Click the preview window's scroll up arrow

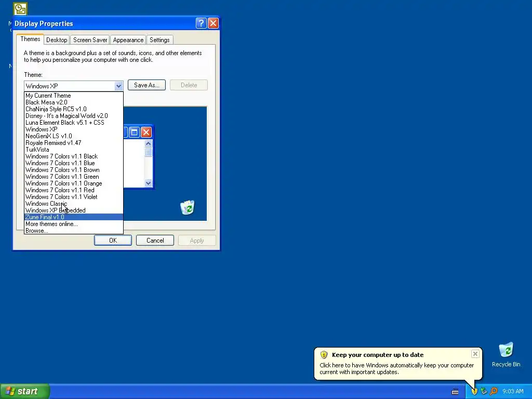(148, 143)
